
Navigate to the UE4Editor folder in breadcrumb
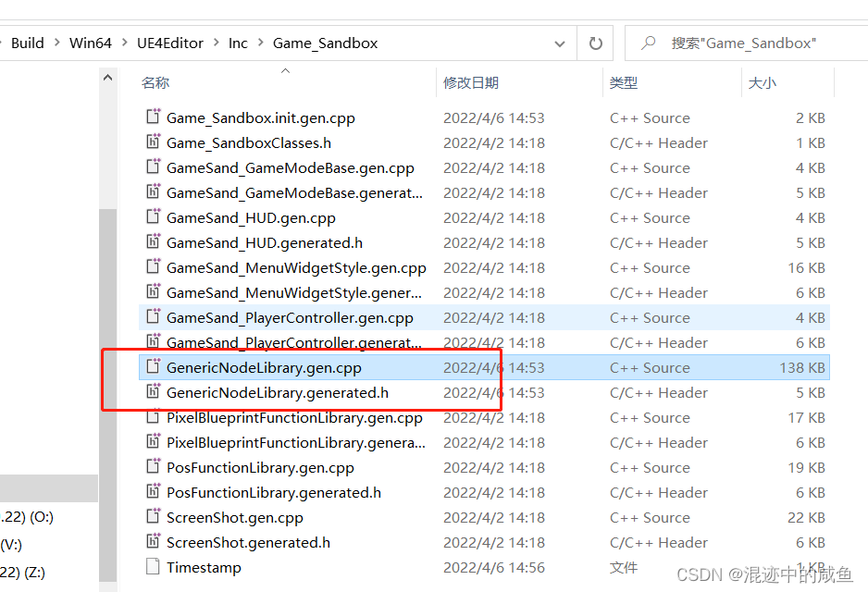(170, 43)
